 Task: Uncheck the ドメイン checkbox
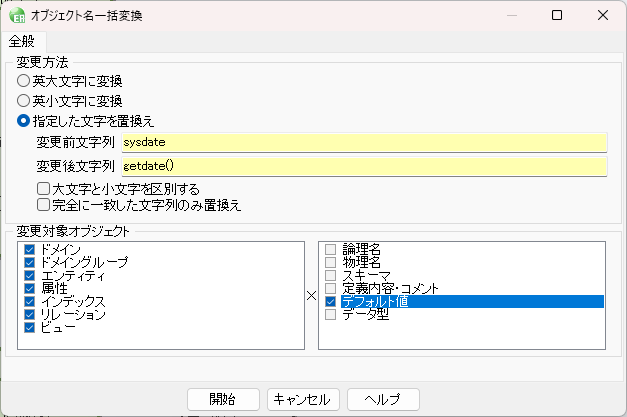click(29, 249)
